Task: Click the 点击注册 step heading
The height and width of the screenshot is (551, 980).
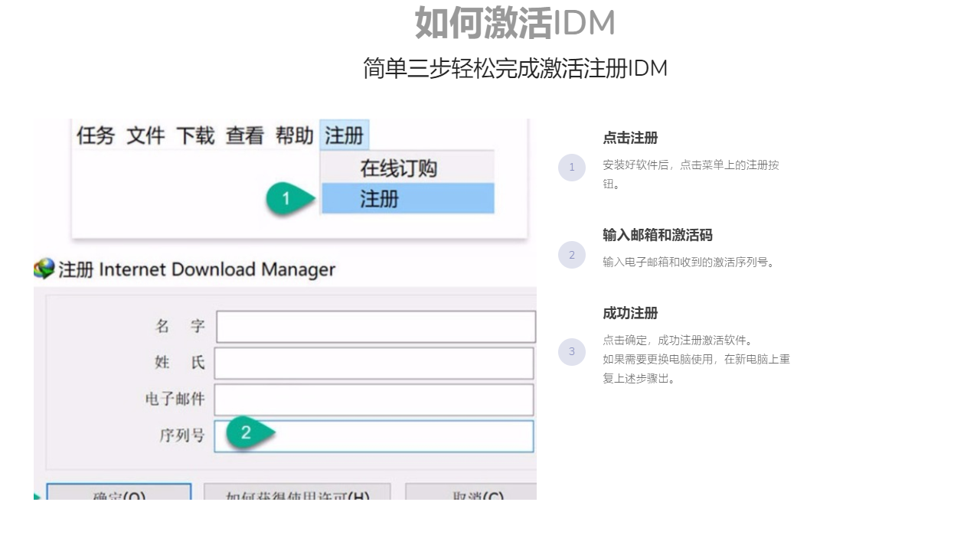Action: coord(630,138)
